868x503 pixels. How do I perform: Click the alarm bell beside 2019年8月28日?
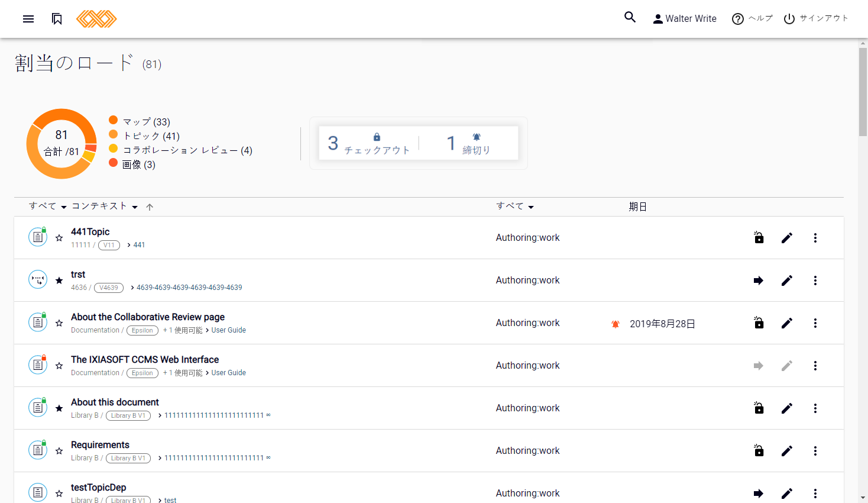click(616, 324)
